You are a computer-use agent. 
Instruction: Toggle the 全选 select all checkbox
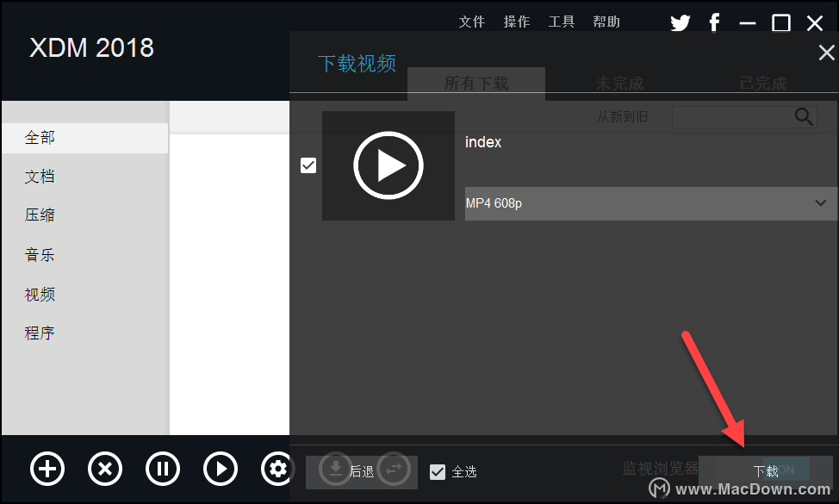pyautogui.click(x=437, y=472)
